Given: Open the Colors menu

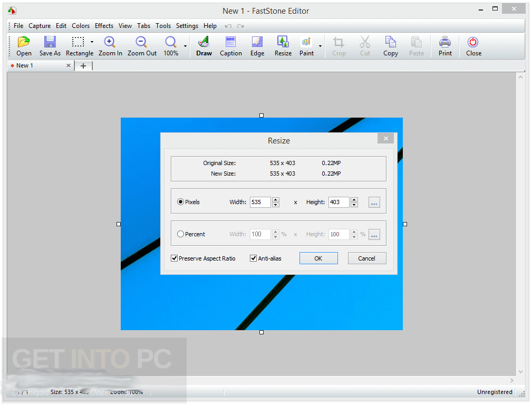Looking at the screenshot, I should (x=81, y=26).
